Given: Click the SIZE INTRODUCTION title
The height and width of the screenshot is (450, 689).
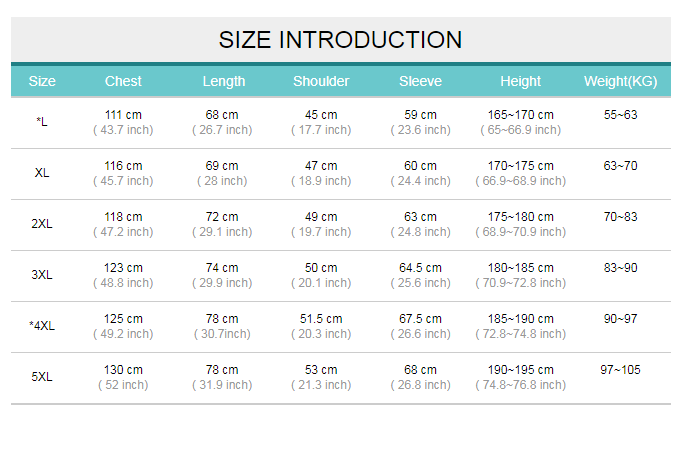Looking at the screenshot, I should pyautogui.click(x=340, y=40).
